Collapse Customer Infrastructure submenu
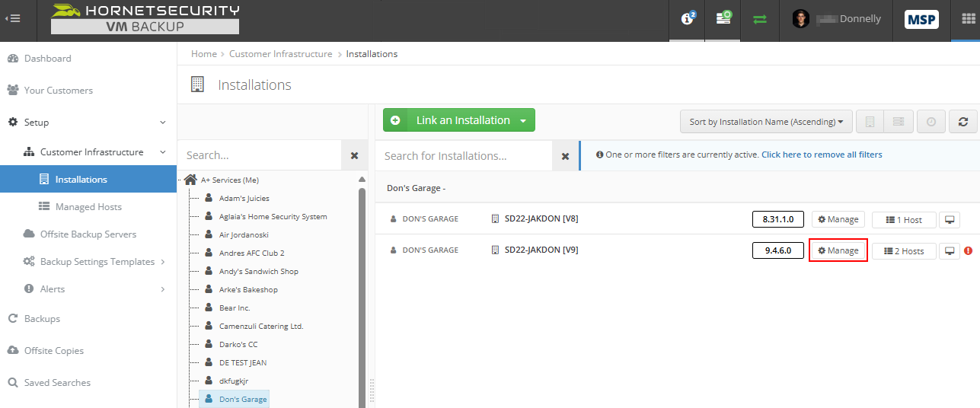This screenshot has width=980, height=408. point(162,152)
